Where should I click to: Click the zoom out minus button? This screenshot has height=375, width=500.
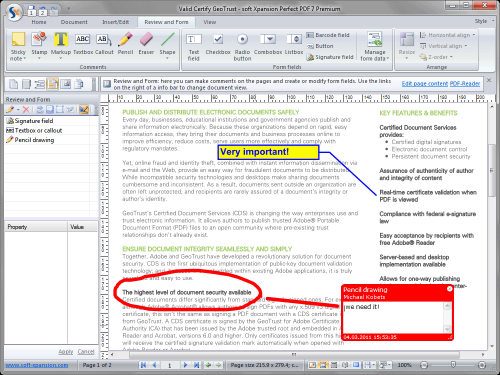point(424,365)
